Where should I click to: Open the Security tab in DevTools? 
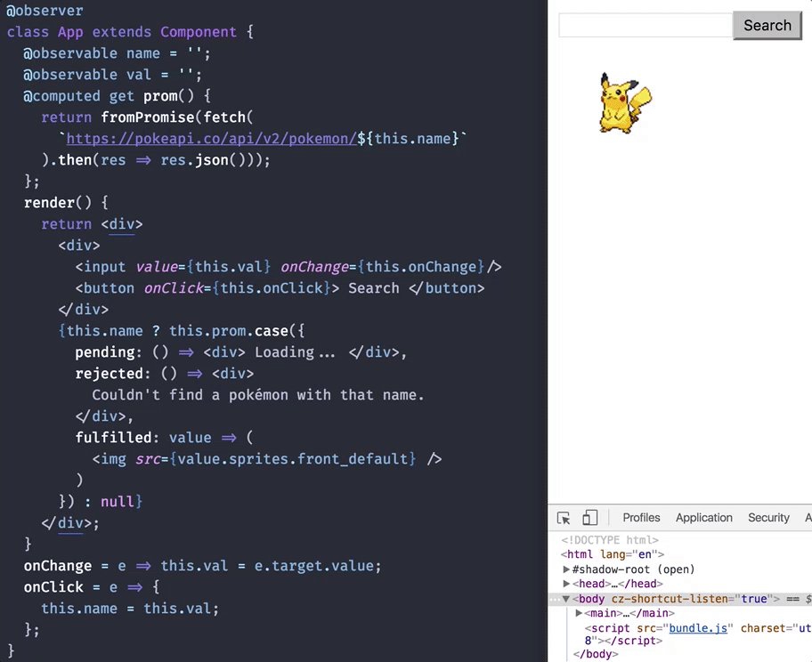click(768, 518)
